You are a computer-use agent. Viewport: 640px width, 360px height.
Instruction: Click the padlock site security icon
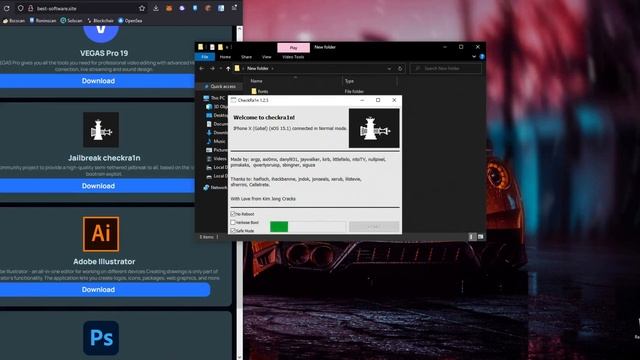[30, 8]
